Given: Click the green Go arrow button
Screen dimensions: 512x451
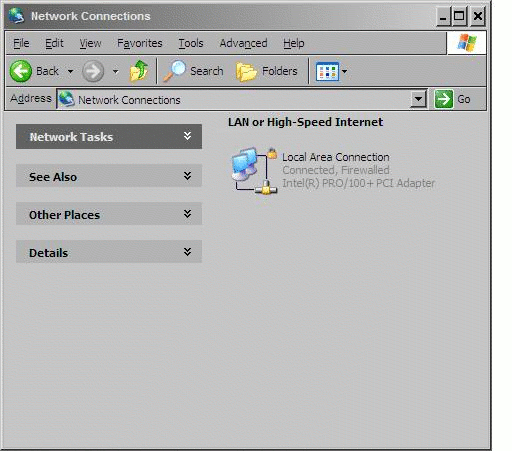Looking at the screenshot, I should (x=444, y=99).
